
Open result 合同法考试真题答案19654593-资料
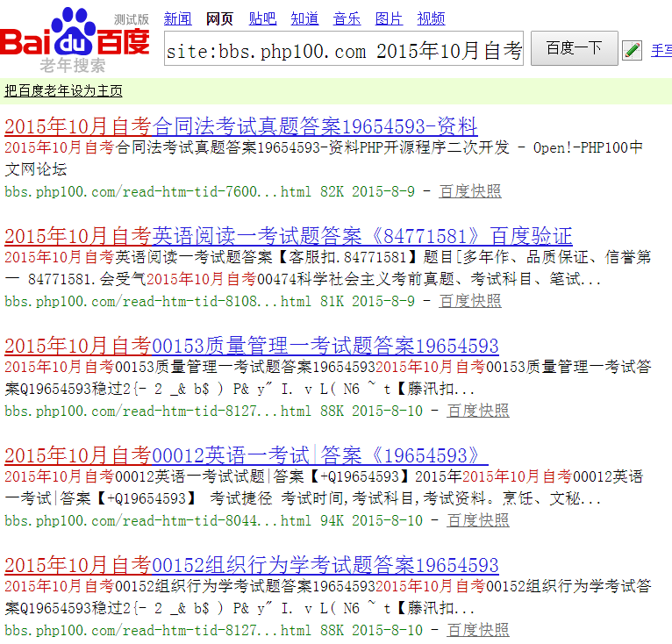pyautogui.click(x=241, y=126)
